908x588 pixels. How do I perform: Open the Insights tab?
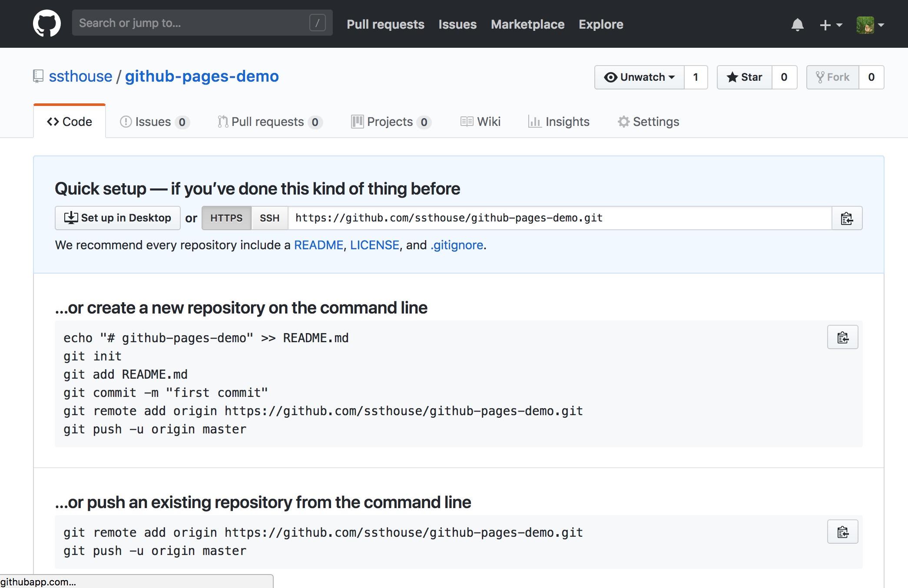[559, 122]
